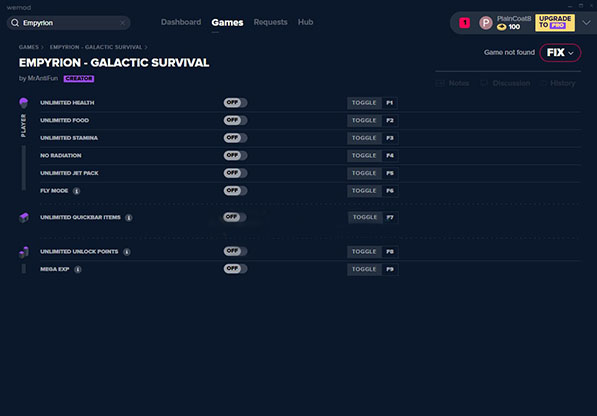Screen dimensions: 597x416
Task: Click Upgrade to Pro button
Action: click(x=555, y=22)
